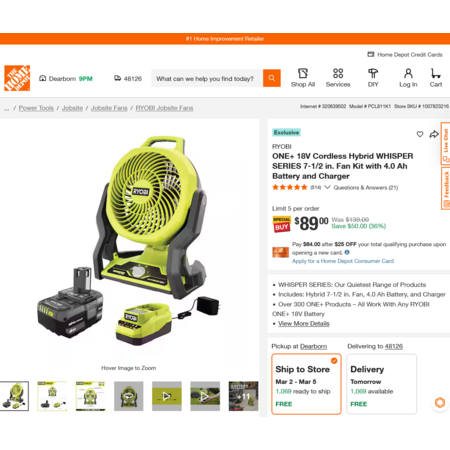Click the product search input field
Viewport: 450px width, 450px height.
pyautogui.click(x=207, y=79)
